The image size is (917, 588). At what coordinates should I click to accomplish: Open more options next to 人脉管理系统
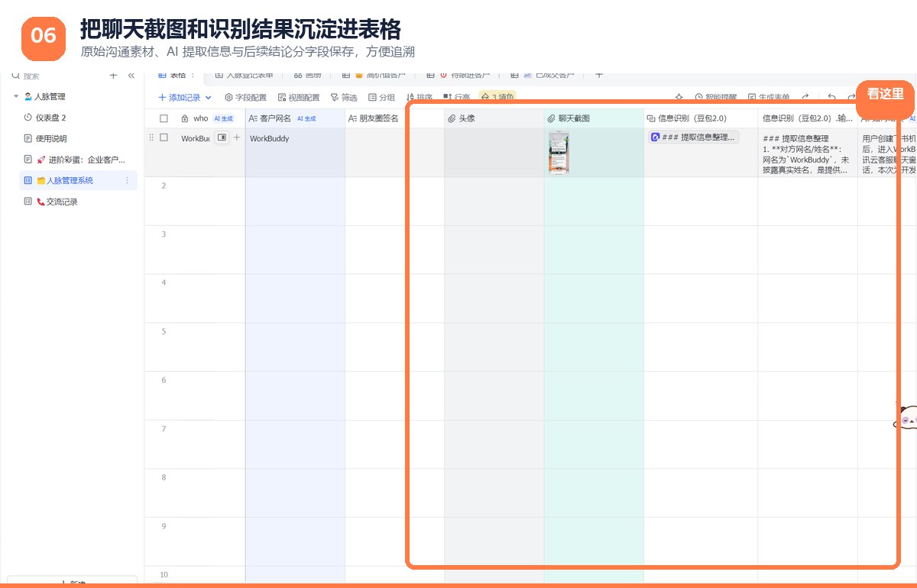pyautogui.click(x=127, y=180)
